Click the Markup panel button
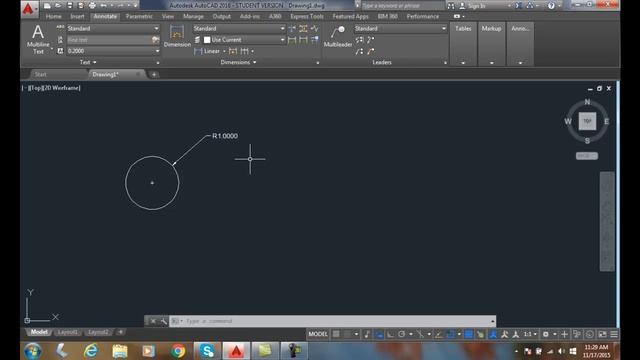 (491, 44)
